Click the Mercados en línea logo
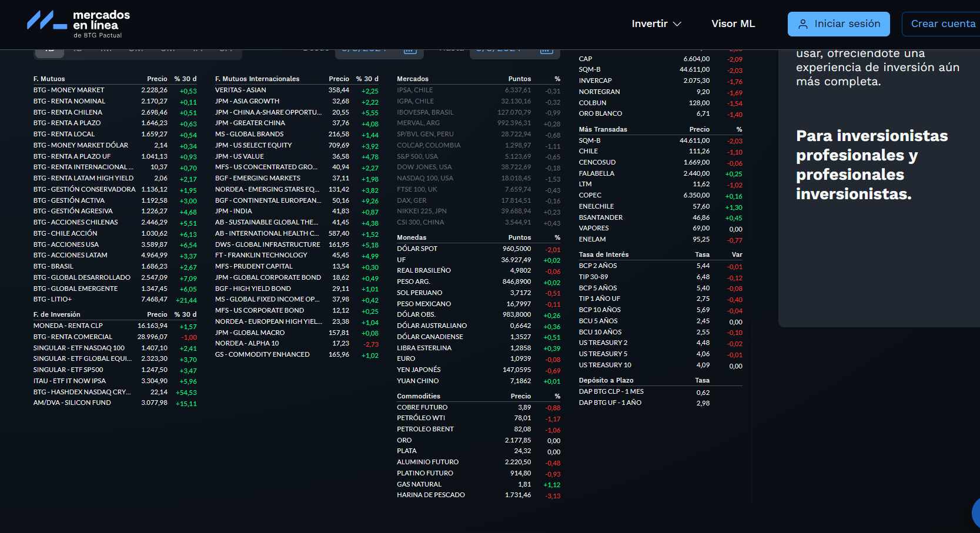980x533 pixels. click(79, 24)
